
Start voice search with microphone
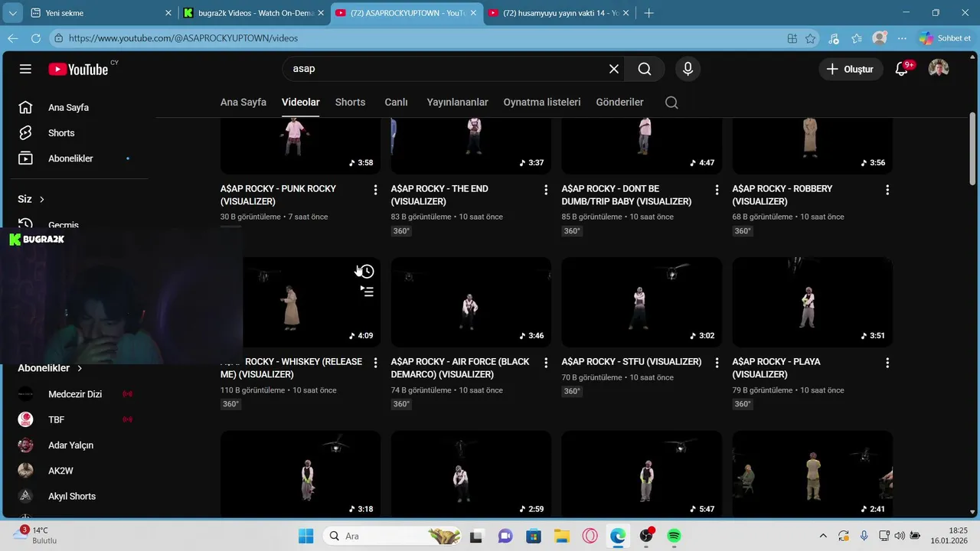click(688, 69)
